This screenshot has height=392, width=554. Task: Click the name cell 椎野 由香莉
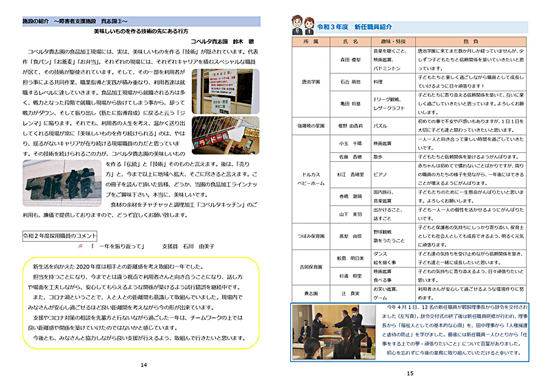tap(351, 126)
